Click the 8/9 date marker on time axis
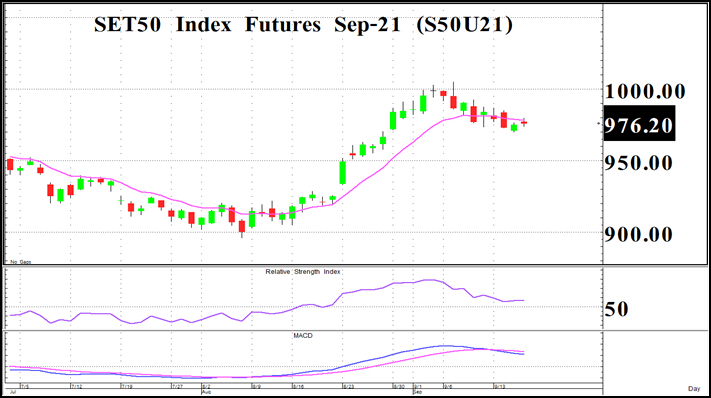Viewport: 711px width, 398px height. point(256,387)
